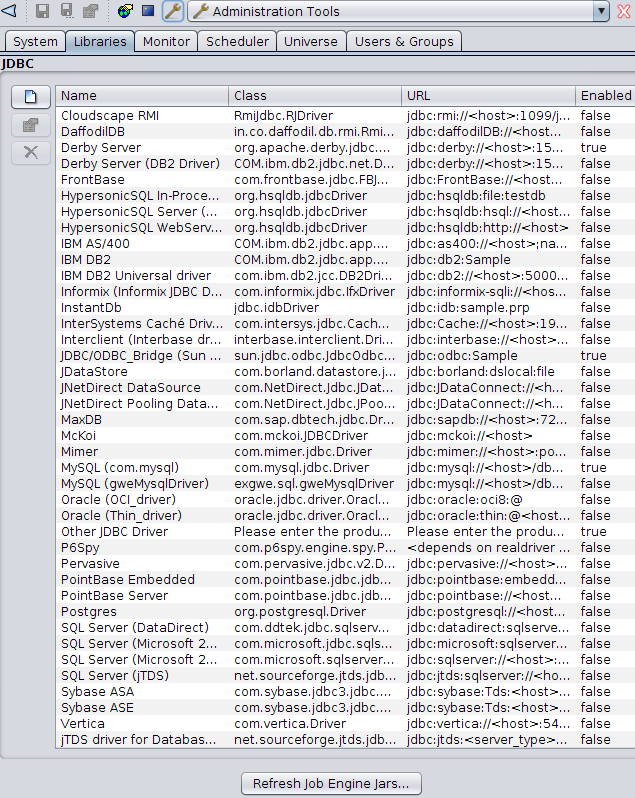The image size is (635, 798).
Task: Click the edit properties icon beside driver table
Action: pyautogui.click(x=31, y=125)
